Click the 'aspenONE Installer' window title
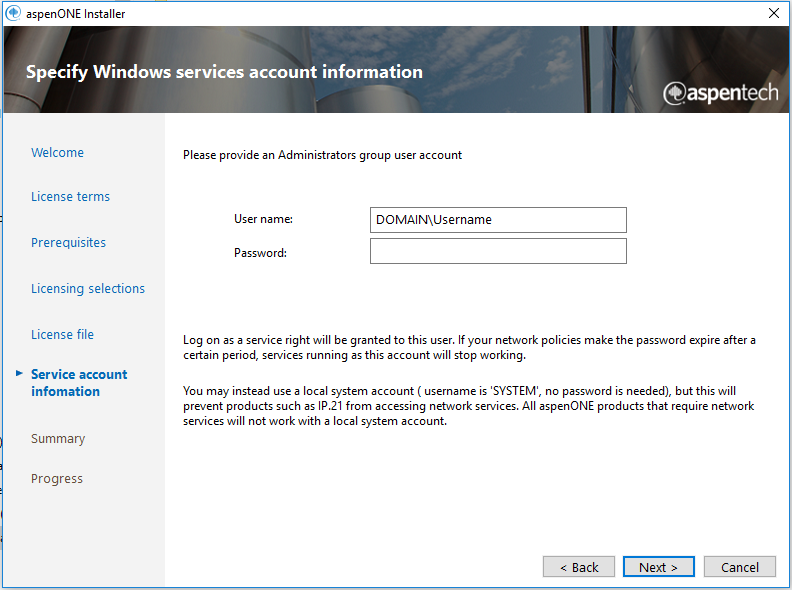This screenshot has width=792, height=590. pyautogui.click(x=76, y=14)
